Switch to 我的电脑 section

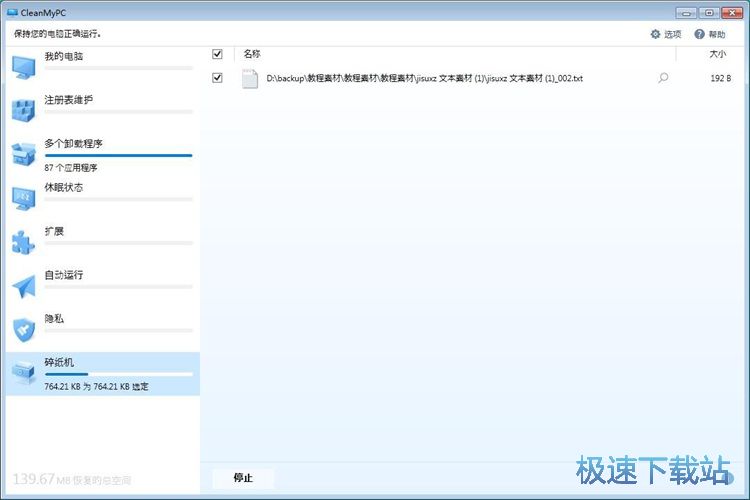(x=64, y=56)
